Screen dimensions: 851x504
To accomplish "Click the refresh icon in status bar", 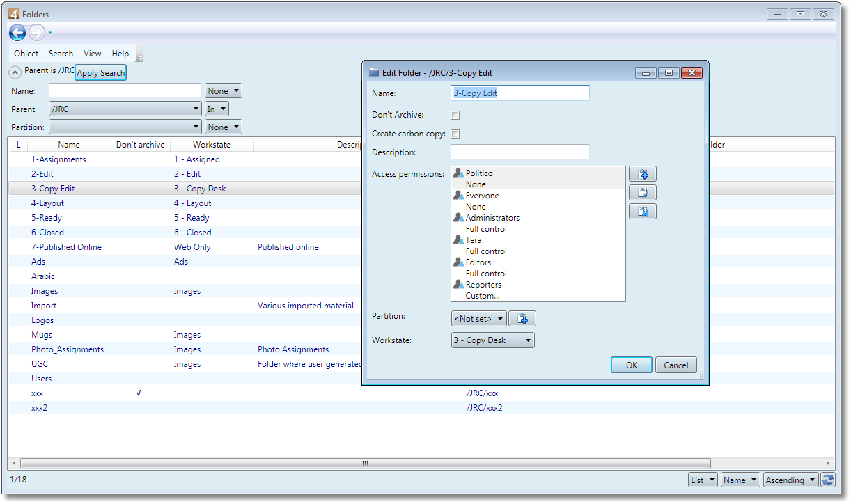I will [828, 480].
